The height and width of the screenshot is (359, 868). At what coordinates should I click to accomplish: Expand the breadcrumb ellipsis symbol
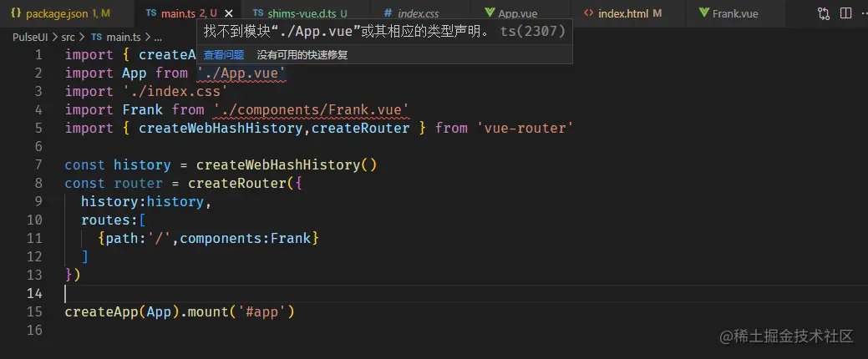tap(158, 37)
